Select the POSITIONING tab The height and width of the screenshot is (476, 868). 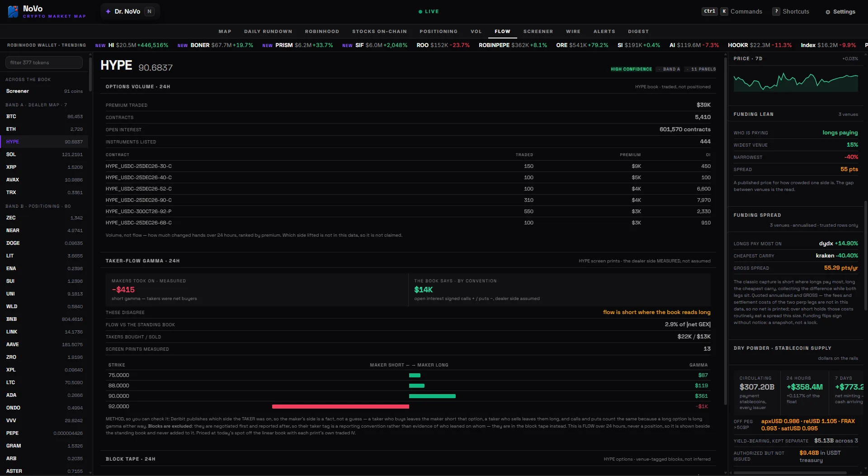click(439, 31)
